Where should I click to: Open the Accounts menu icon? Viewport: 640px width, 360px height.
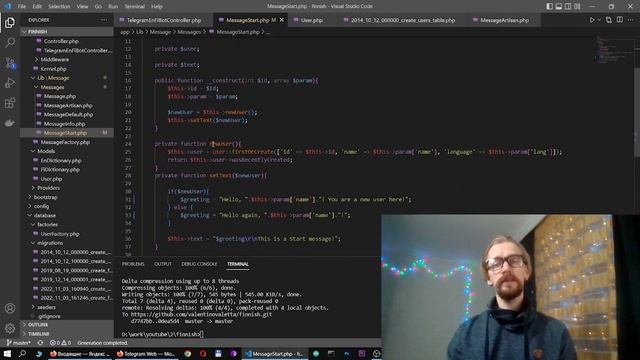click(10, 308)
